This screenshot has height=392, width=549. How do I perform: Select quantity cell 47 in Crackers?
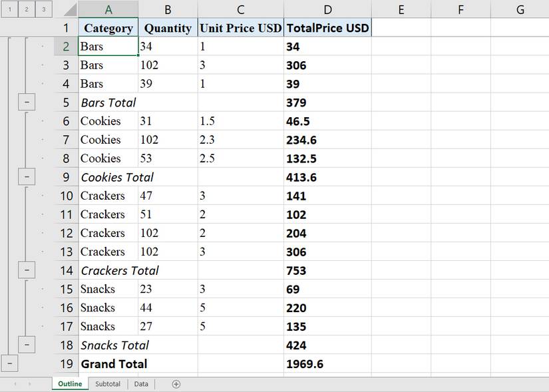click(168, 196)
